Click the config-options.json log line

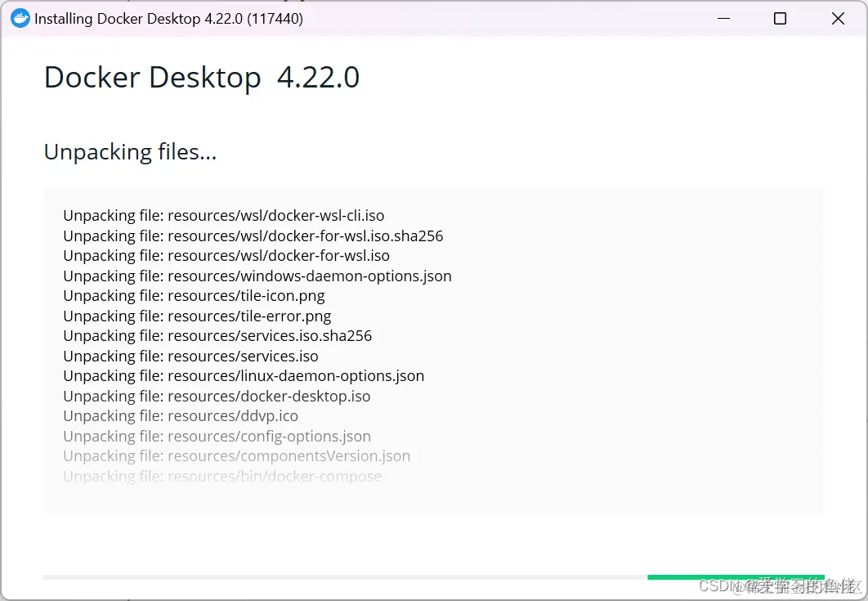tap(217, 437)
